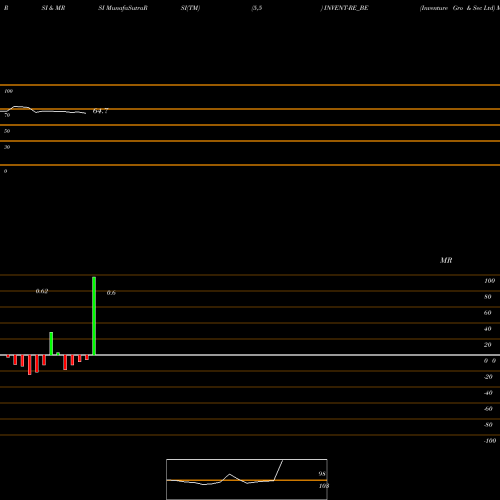This screenshot has height=500, width=500.
Task: Click the 20 label on the MR axis
Action: [488, 345]
